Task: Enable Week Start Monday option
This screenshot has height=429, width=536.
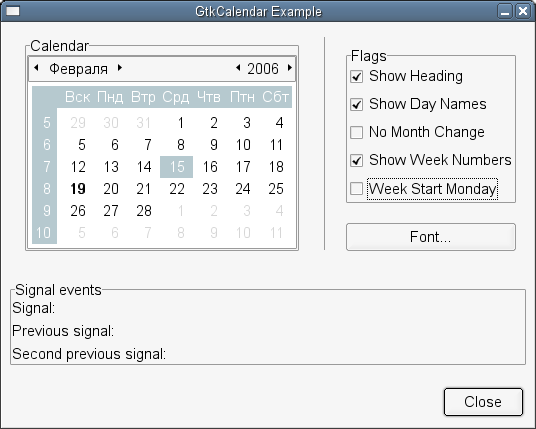Action: point(357,188)
